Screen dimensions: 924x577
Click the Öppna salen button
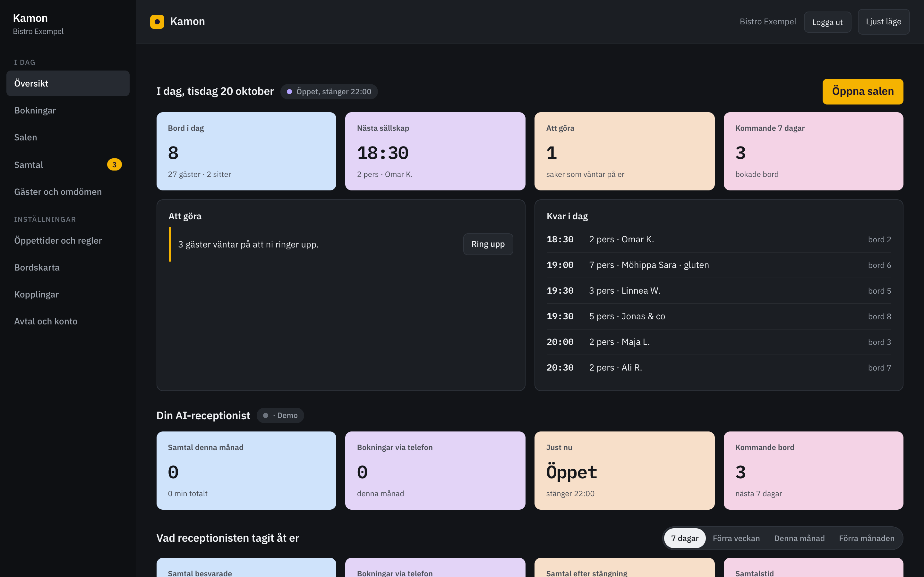pyautogui.click(x=862, y=92)
